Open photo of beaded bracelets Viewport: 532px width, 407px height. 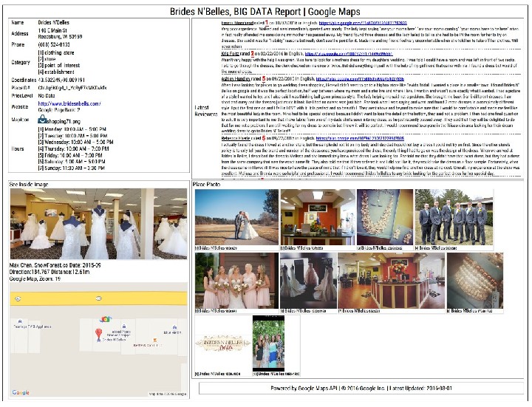click(x=475, y=281)
